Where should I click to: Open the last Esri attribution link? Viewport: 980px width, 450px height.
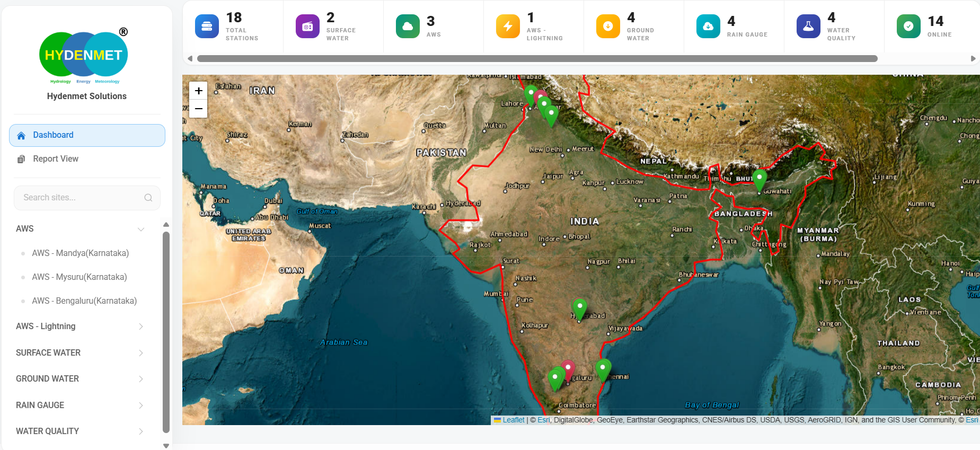click(x=972, y=420)
